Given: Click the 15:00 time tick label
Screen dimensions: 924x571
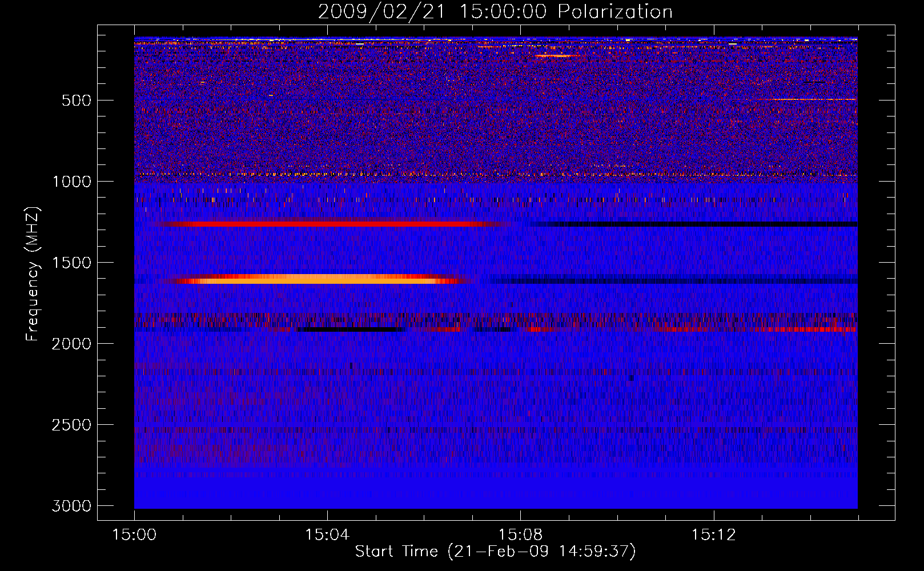Looking at the screenshot, I should click(134, 535).
